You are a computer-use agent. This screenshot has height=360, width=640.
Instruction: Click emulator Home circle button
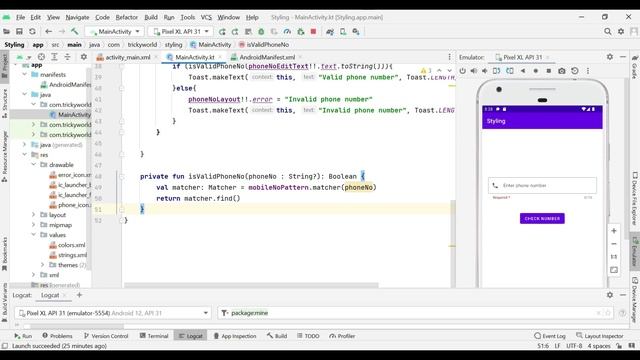pos(536,71)
